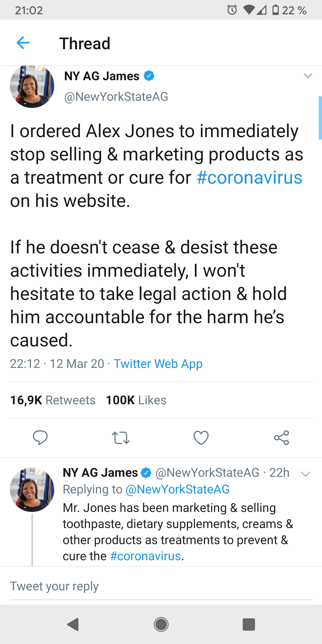Open the reply tweet's profile picture

click(x=32, y=490)
